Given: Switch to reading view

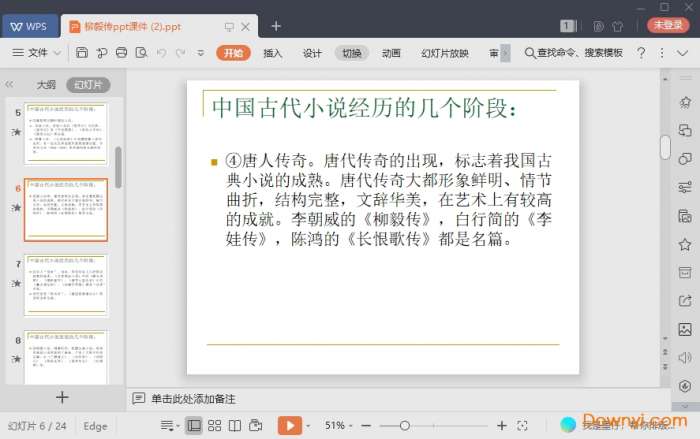Looking at the screenshot, I should pos(235,426).
